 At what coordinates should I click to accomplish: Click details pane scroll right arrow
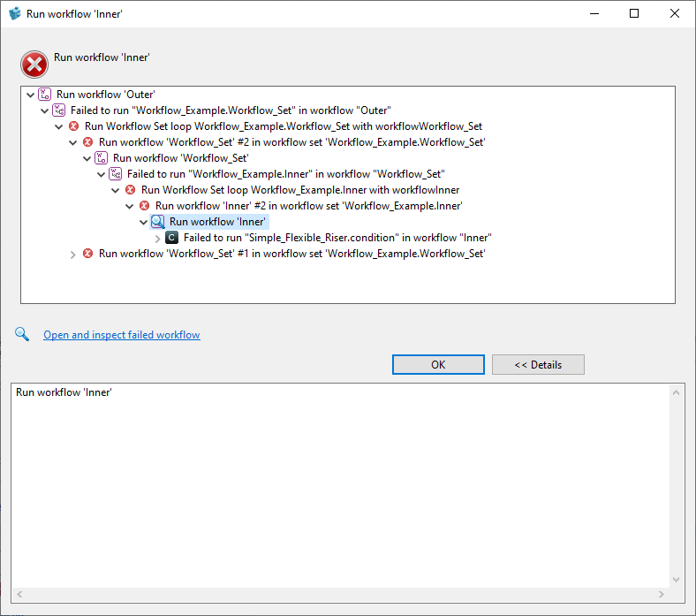pos(662,594)
